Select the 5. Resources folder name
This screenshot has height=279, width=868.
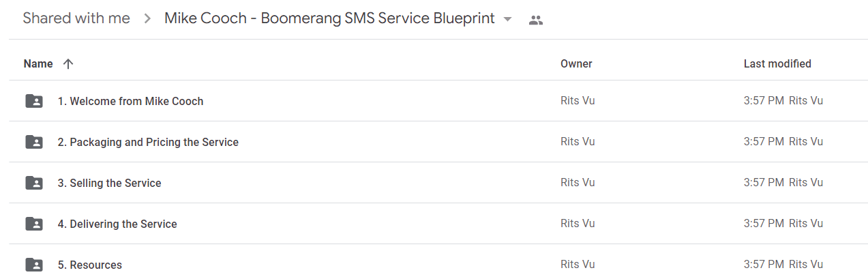pos(90,265)
